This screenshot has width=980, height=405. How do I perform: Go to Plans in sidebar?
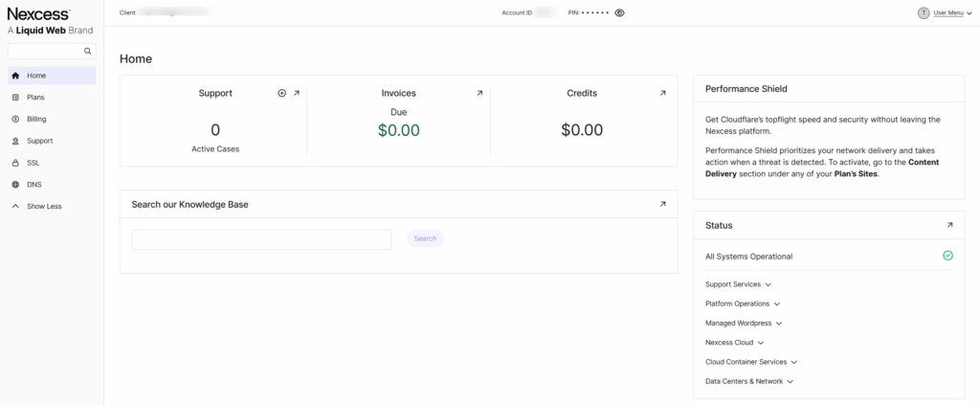tap(35, 97)
